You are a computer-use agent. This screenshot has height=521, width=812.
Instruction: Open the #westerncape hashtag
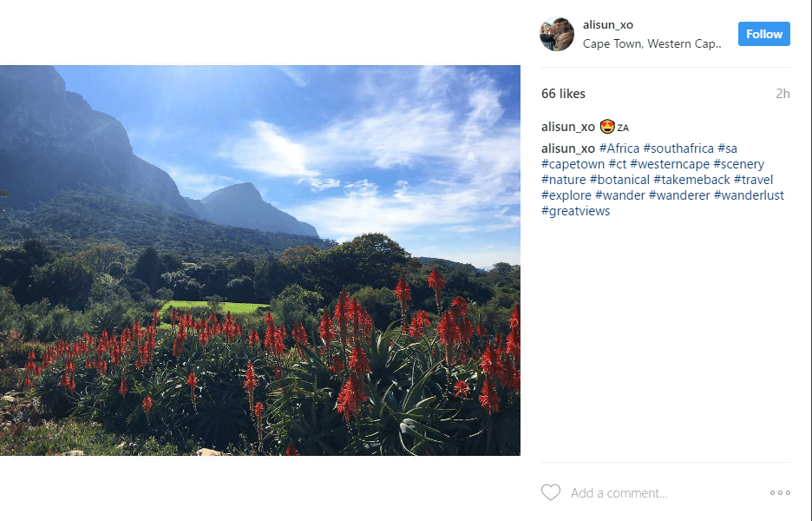[670, 164]
